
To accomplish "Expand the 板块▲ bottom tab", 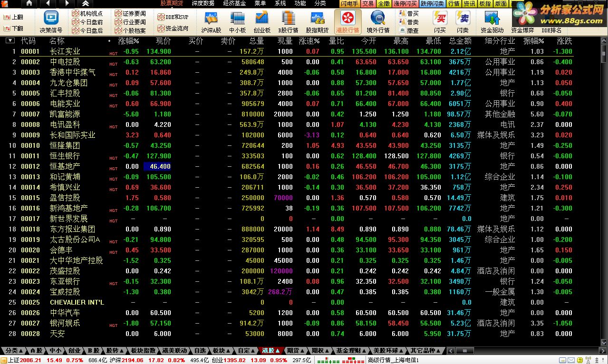I will pyautogui.click(x=222, y=351).
